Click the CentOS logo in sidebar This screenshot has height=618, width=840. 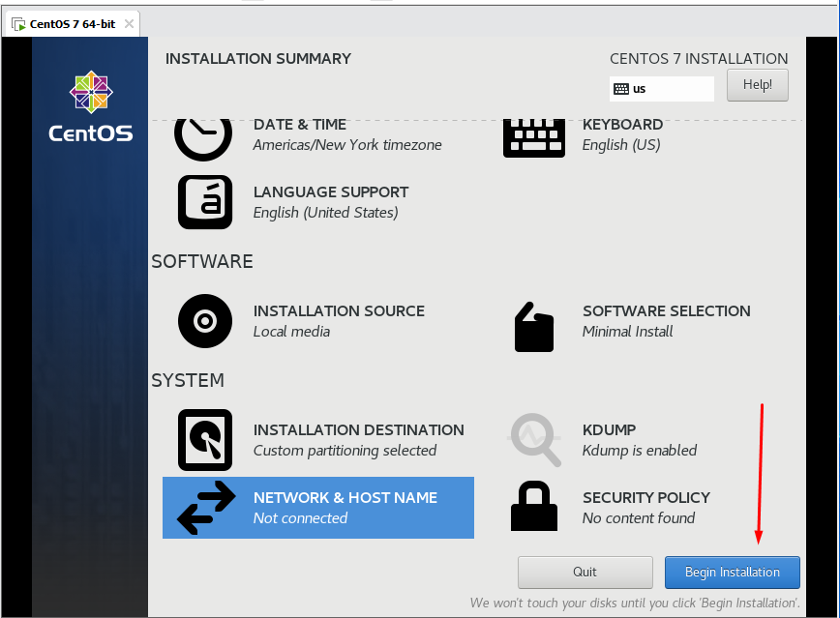click(91, 106)
